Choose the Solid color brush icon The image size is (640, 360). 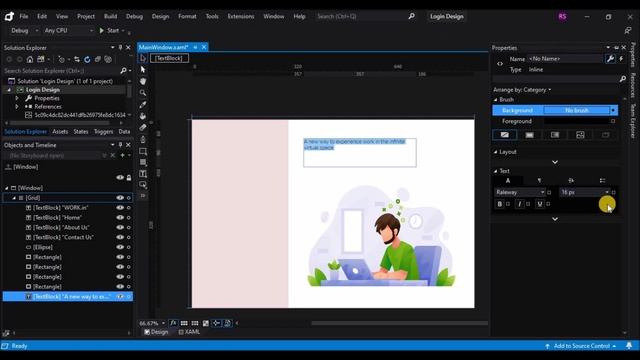[529, 135]
